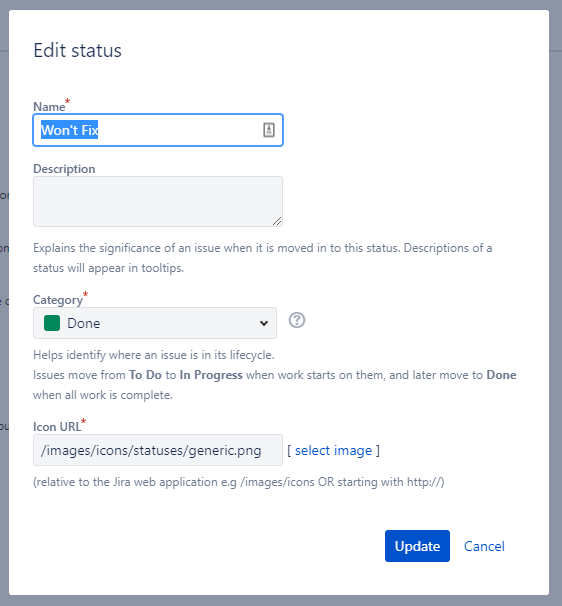This screenshot has width=562, height=606.
Task: Click the Update button
Action: pyautogui.click(x=417, y=546)
